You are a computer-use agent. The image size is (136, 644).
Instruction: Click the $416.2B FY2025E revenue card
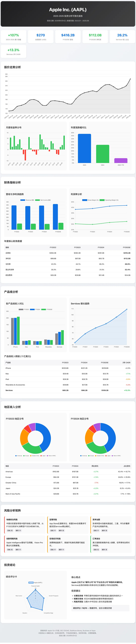[x=68, y=36]
